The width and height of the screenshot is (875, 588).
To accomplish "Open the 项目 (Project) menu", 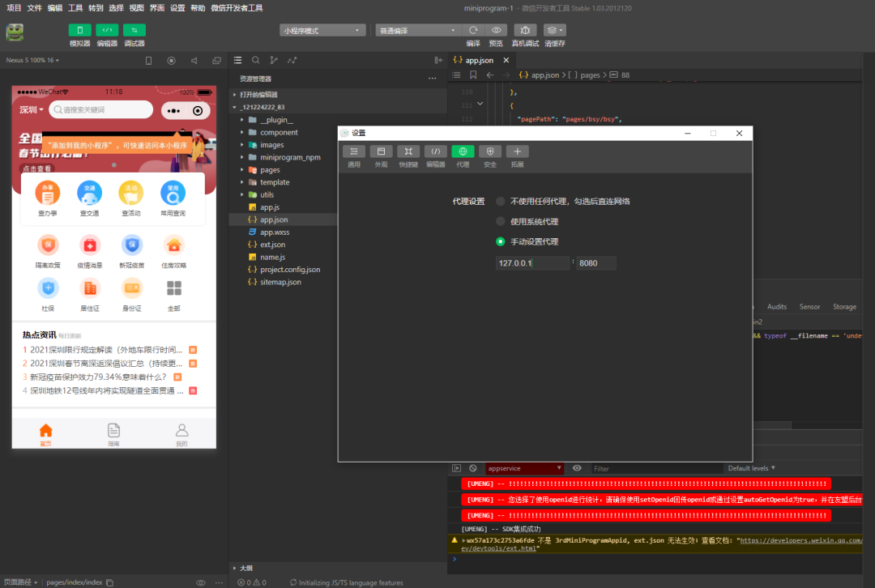I will pyautogui.click(x=14, y=8).
